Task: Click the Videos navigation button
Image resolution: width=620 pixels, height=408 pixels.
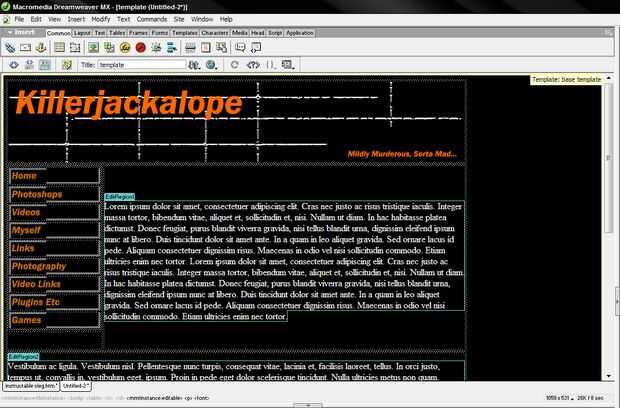Action: [x=55, y=212]
